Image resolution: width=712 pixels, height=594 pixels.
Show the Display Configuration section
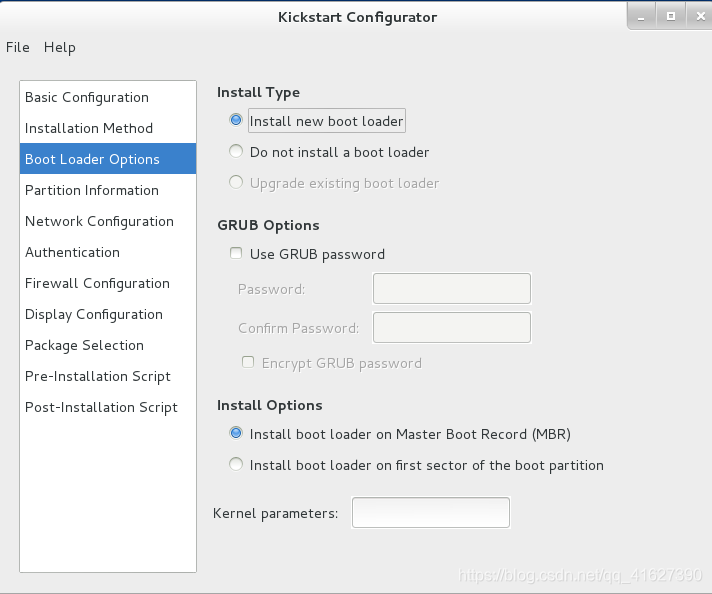pyautogui.click(x=108, y=314)
